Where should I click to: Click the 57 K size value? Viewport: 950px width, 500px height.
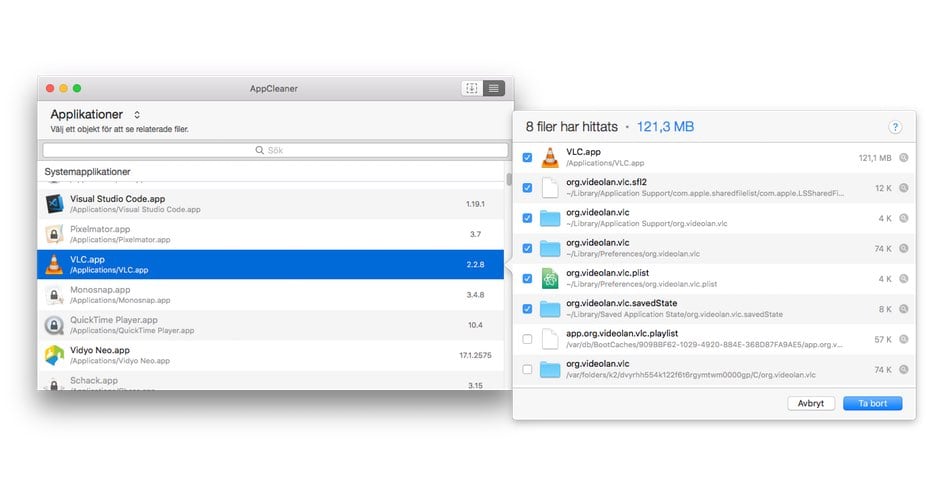[x=883, y=339]
